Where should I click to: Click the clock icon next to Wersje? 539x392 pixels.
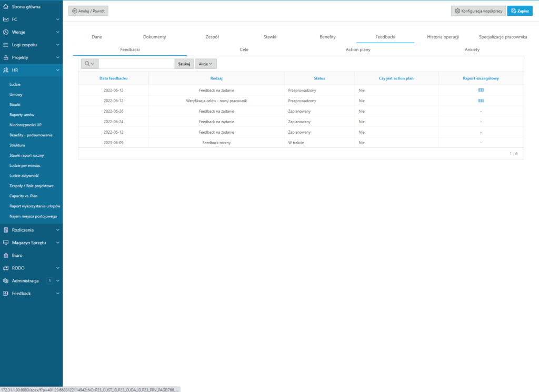pyautogui.click(x=5, y=32)
